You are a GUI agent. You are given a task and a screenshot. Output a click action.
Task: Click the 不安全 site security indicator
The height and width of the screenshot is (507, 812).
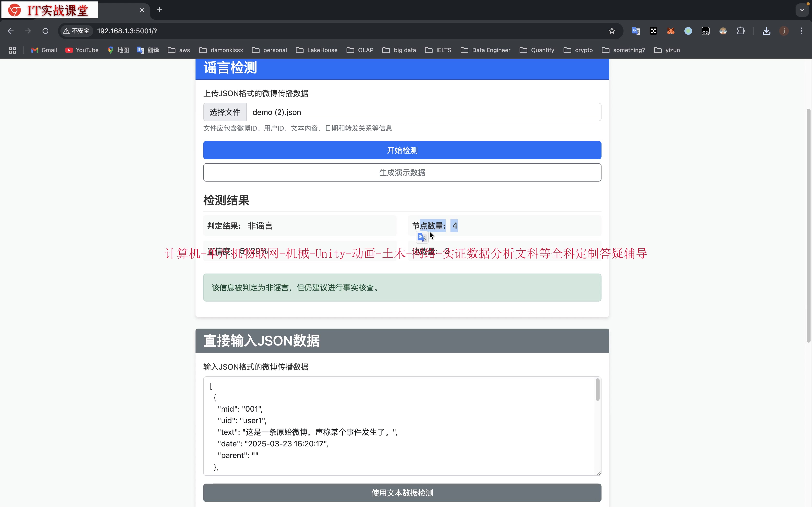click(76, 31)
